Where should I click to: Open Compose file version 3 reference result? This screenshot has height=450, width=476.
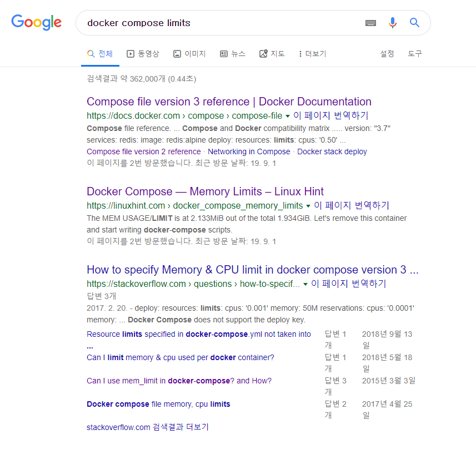pos(229,102)
